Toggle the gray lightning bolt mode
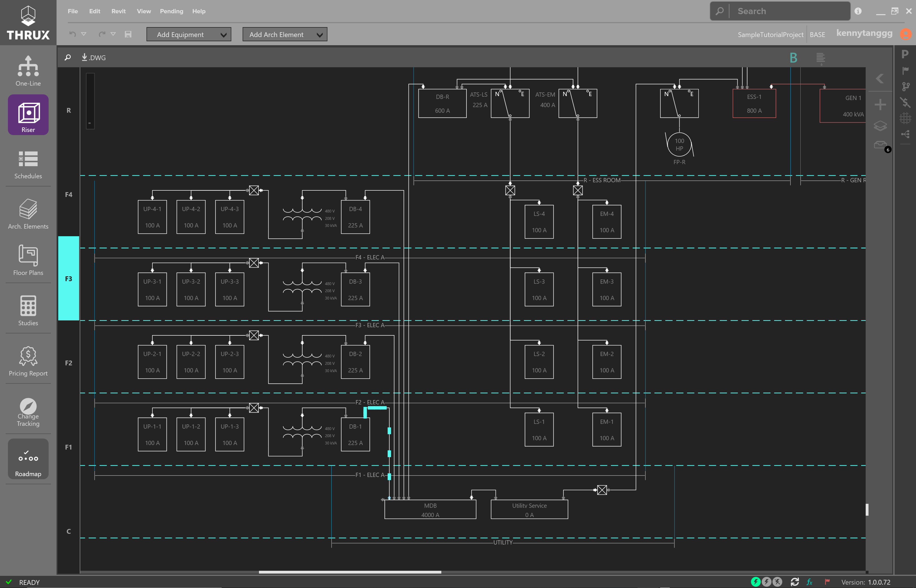 [x=766, y=582]
